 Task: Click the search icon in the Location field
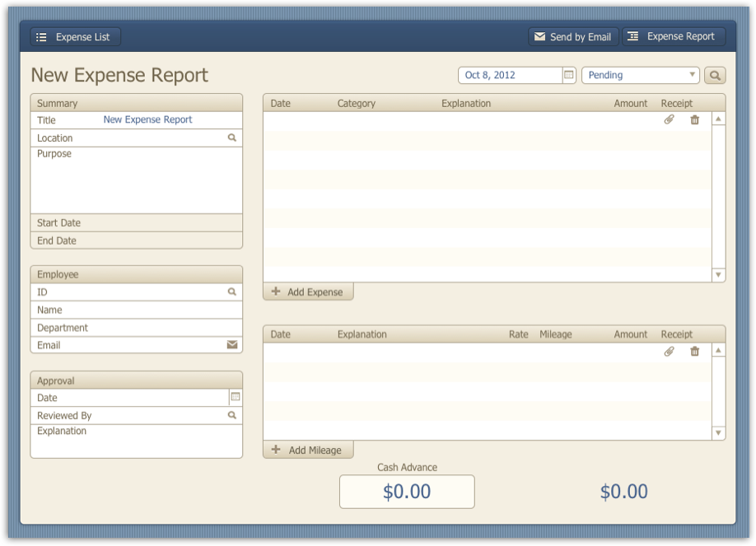231,138
